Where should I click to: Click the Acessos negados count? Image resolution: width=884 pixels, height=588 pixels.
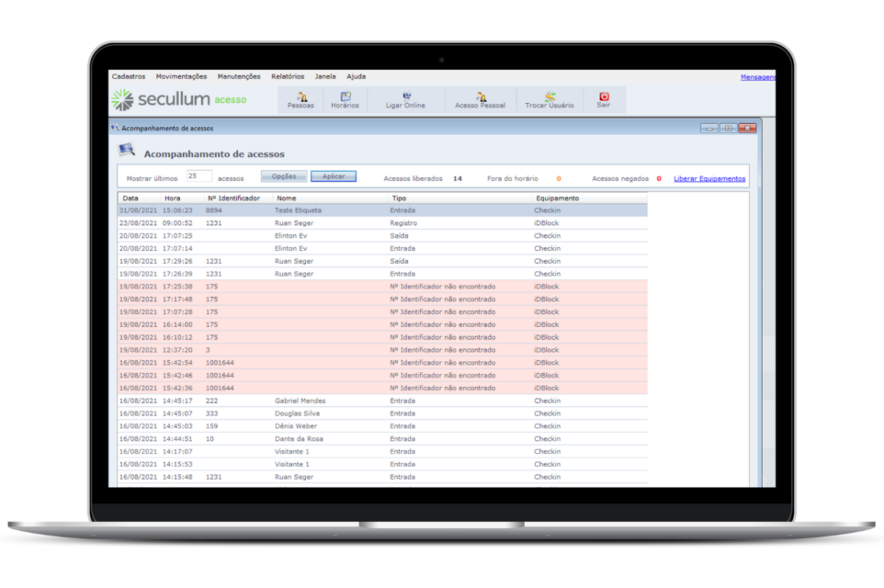coord(659,179)
